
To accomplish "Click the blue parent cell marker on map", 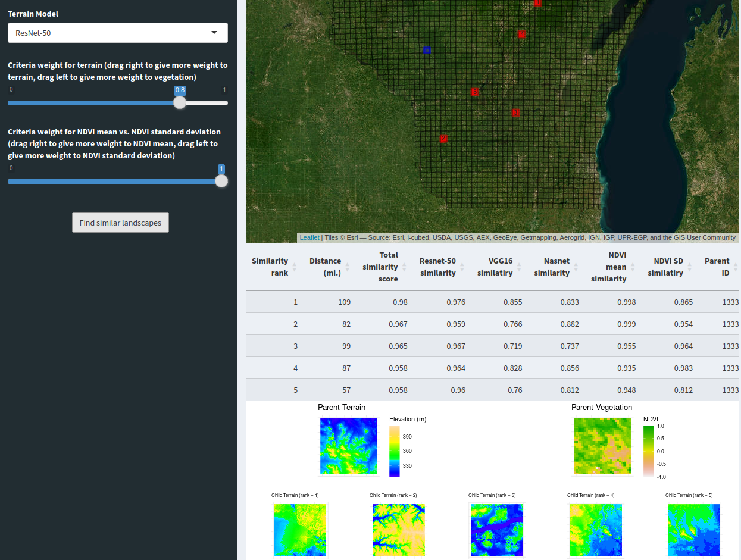I will (x=427, y=50).
